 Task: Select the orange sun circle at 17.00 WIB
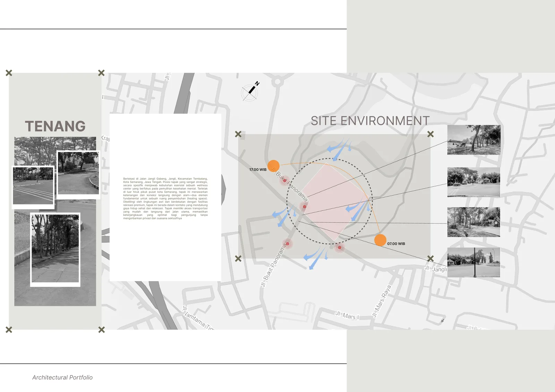click(274, 166)
